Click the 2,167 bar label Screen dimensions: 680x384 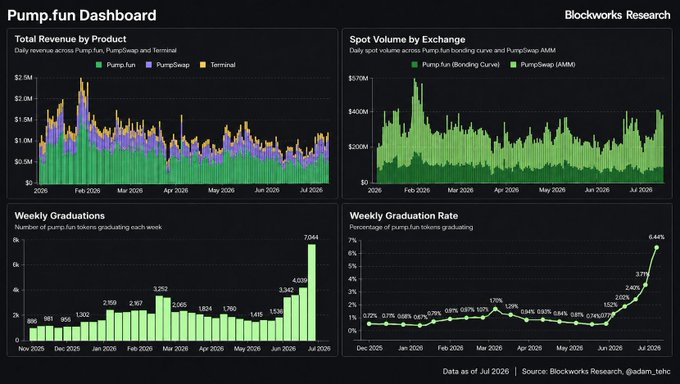[x=136, y=303]
